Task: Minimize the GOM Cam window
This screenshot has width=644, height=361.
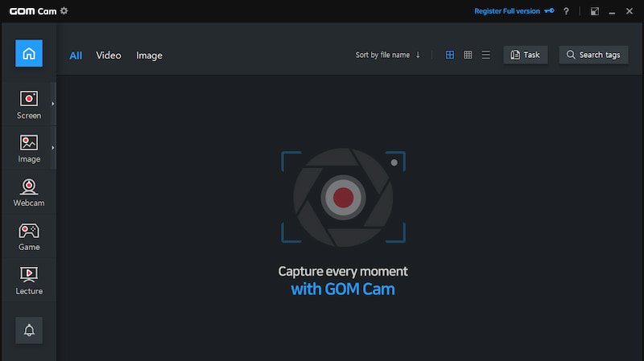Action: tap(612, 11)
